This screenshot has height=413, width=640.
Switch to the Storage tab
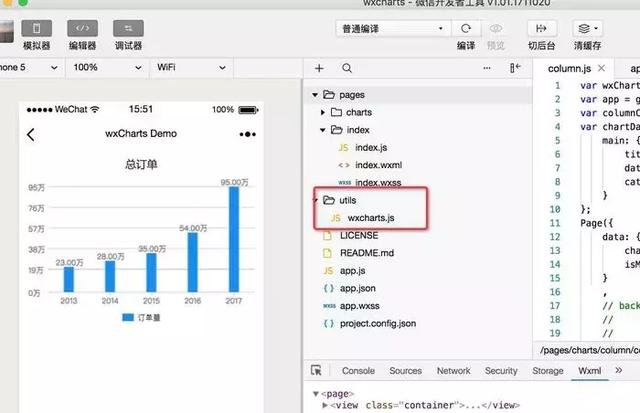click(548, 371)
